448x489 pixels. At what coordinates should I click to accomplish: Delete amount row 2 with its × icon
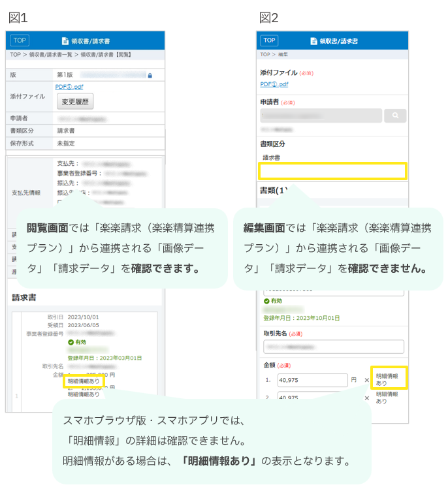coord(367,398)
